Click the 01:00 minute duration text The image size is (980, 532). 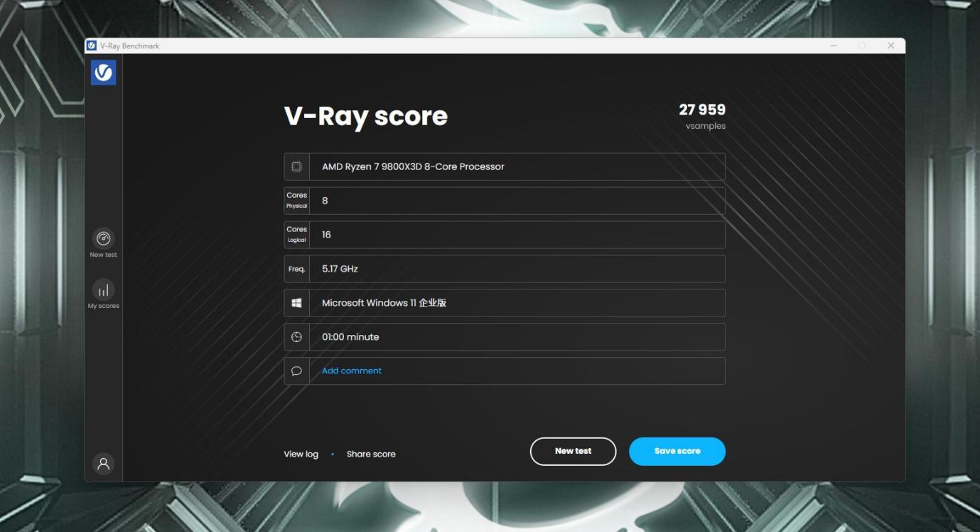[x=350, y=337]
